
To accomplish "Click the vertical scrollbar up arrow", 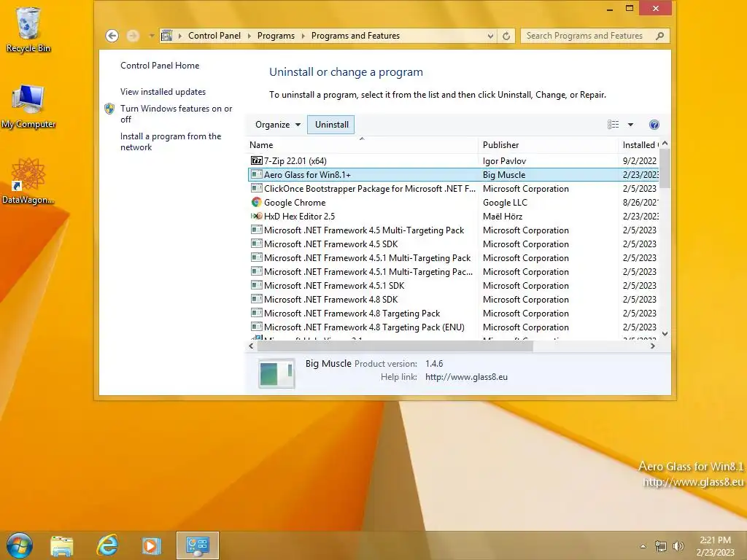I will click(665, 144).
